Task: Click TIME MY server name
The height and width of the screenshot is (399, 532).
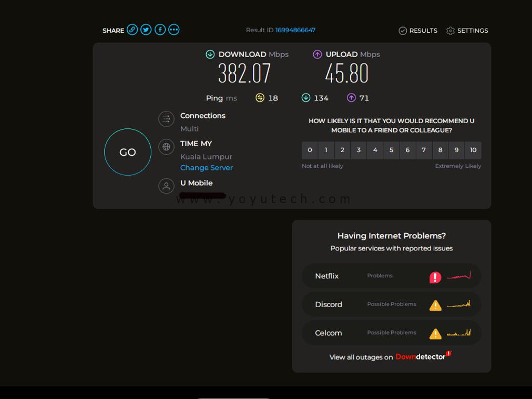Action: (196, 143)
